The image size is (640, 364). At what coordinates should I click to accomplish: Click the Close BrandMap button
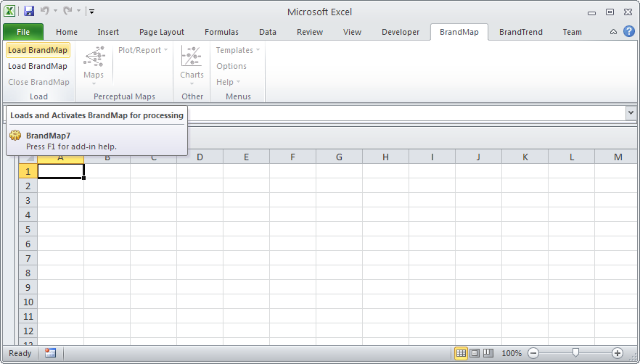click(38, 82)
